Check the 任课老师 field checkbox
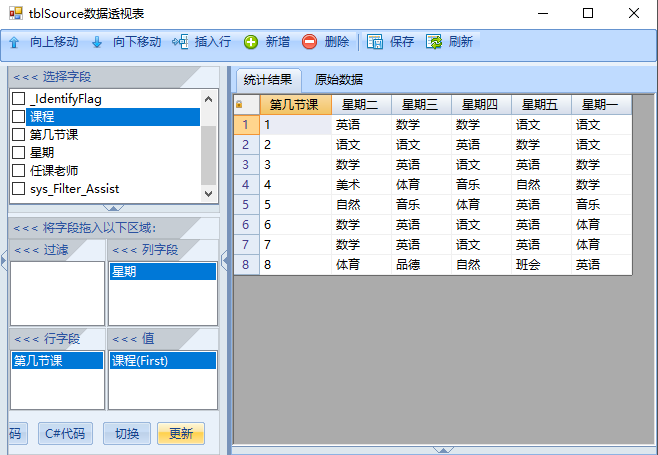This screenshot has height=455, width=658. (x=18, y=171)
